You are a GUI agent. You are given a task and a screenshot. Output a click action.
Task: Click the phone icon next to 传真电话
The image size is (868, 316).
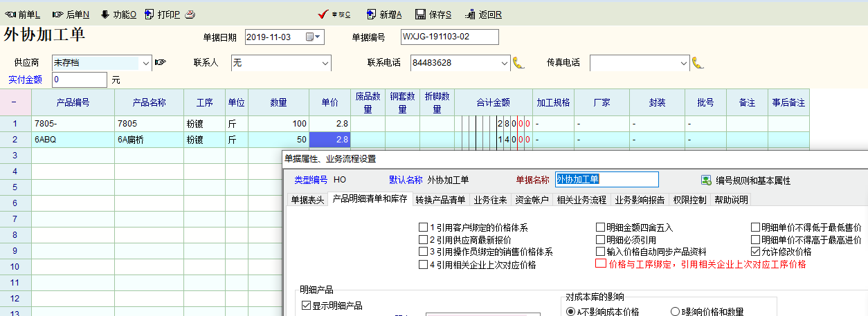(x=698, y=63)
